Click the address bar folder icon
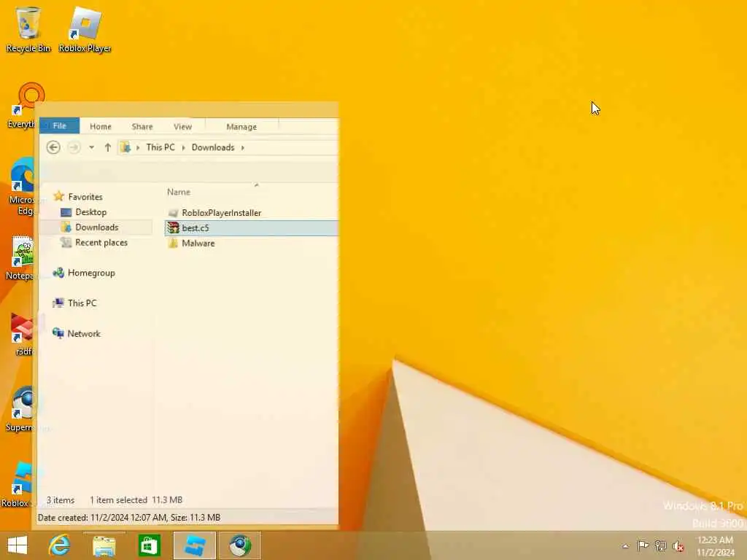The height and width of the screenshot is (560, 747). point(125,147)
